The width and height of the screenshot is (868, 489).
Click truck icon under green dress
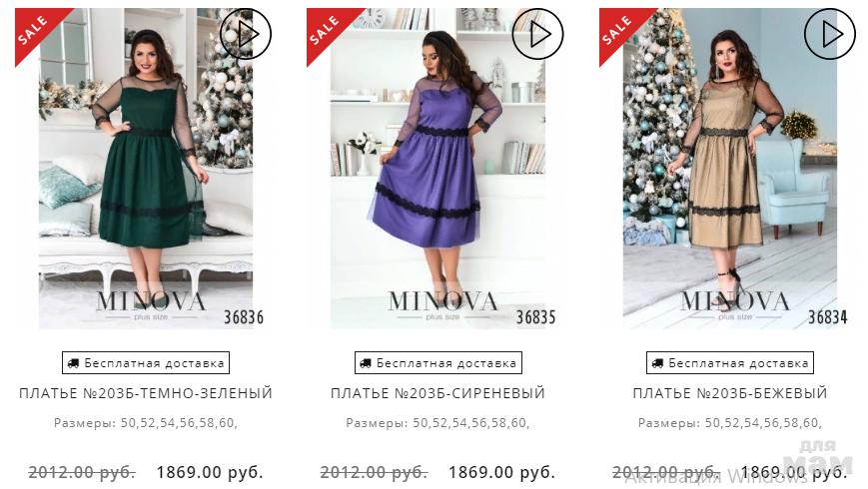[73, 363]
